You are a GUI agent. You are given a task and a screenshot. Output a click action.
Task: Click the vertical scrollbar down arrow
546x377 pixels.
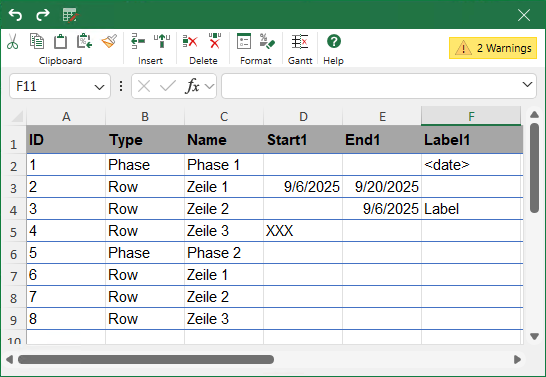click(535, 336)
